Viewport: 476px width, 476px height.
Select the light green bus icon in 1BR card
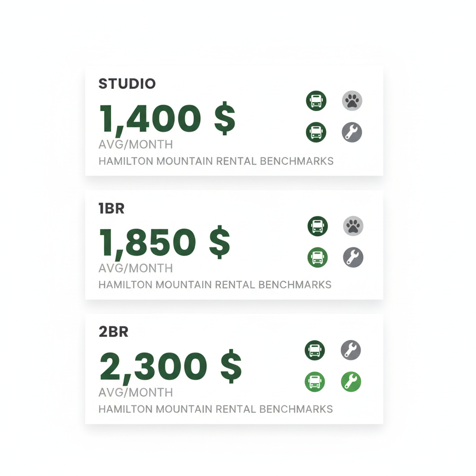[317, 257]
